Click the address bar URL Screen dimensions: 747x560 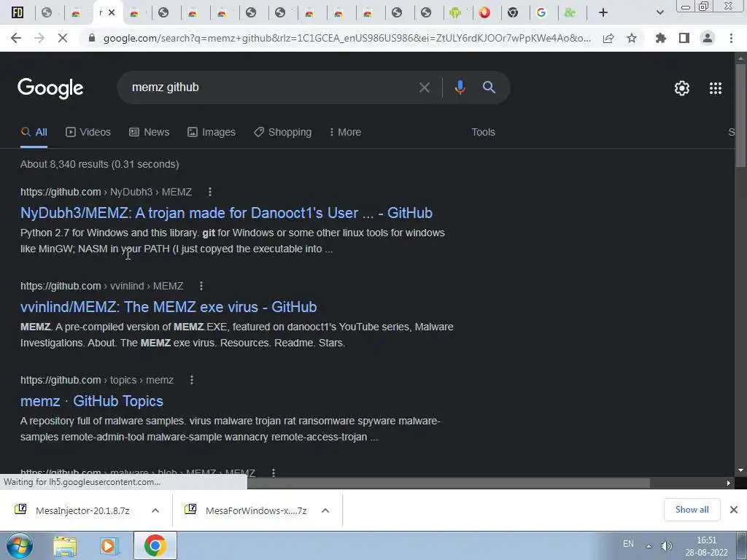(x=347, y=38)
